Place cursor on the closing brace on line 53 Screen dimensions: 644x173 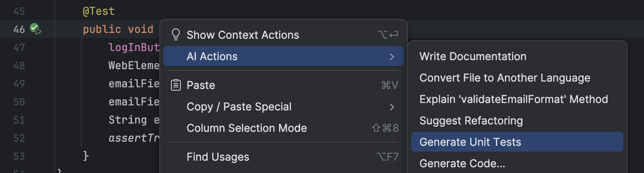coord(86,156)
